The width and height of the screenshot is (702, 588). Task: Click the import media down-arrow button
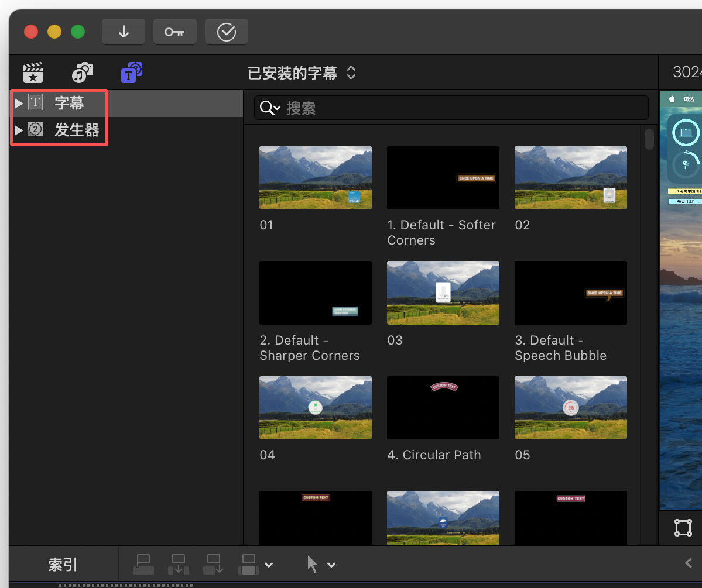pyautogui.click(x=124, y=32)
